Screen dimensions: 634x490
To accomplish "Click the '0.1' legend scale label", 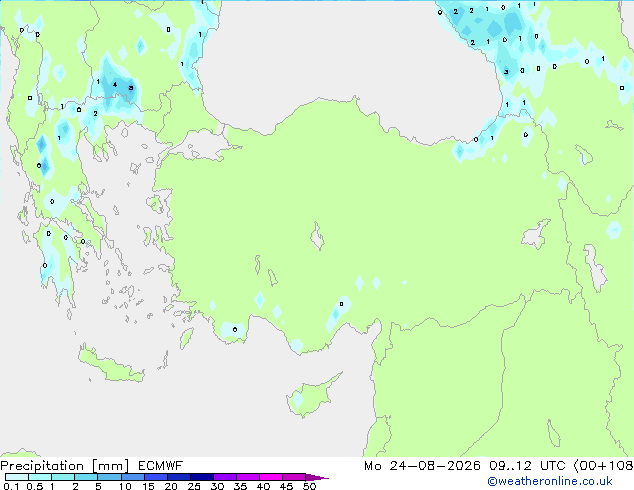I will coord(11,486).
